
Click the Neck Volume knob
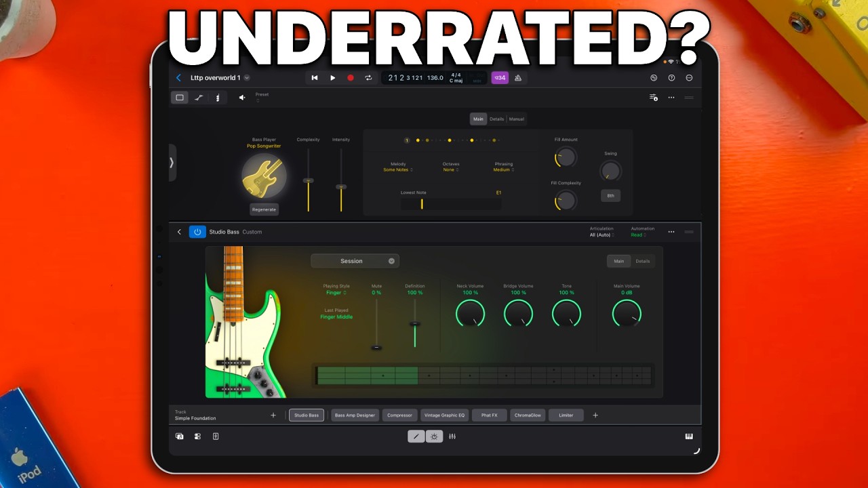coord(470,314)
